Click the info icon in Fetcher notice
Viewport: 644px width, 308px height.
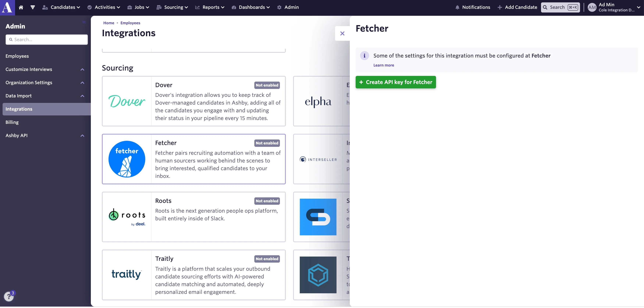pyautogui.click(x=364, y=56)
